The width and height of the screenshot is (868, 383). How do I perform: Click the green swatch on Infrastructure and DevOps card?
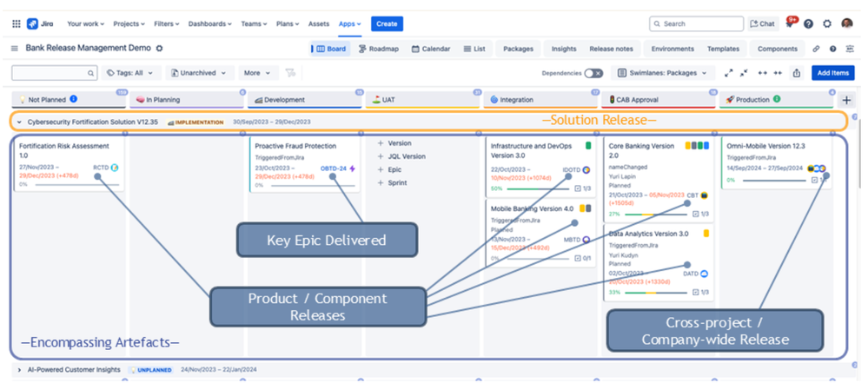[588, 146]
